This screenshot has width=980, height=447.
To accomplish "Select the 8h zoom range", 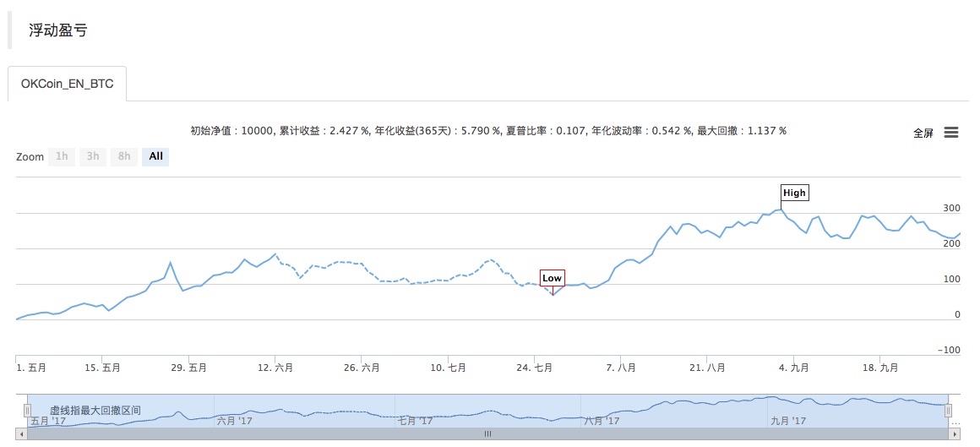I will [124, 156].
